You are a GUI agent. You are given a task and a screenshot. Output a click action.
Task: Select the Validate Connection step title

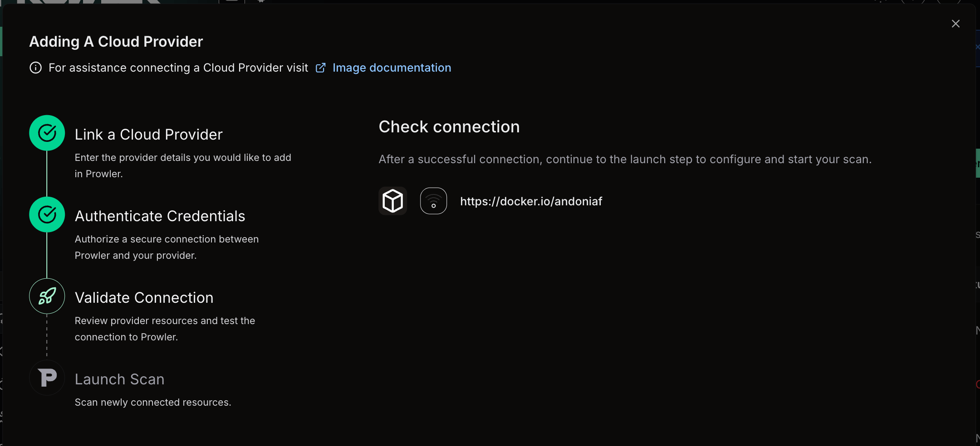pyautogui.click(x=144, y=298)
